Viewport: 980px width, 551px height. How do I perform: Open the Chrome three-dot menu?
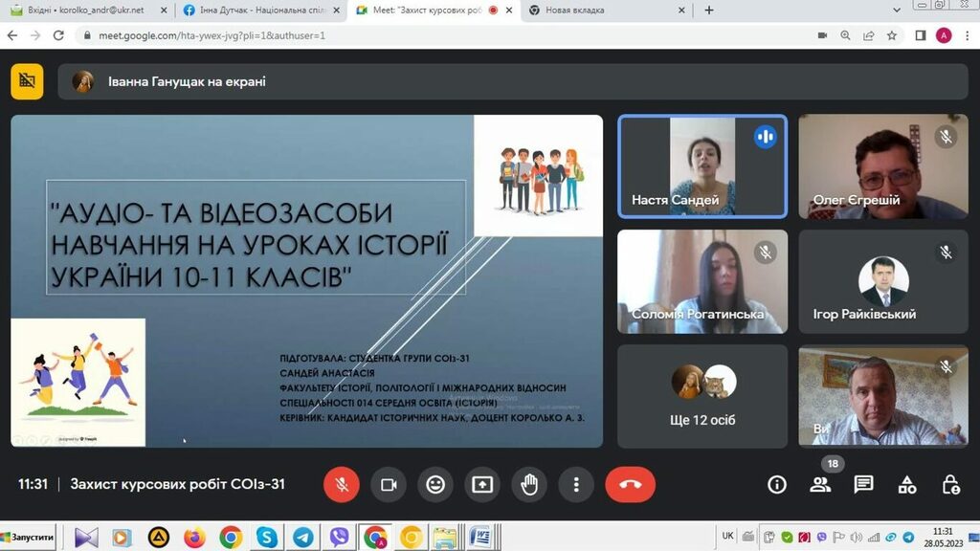[966, 35]
